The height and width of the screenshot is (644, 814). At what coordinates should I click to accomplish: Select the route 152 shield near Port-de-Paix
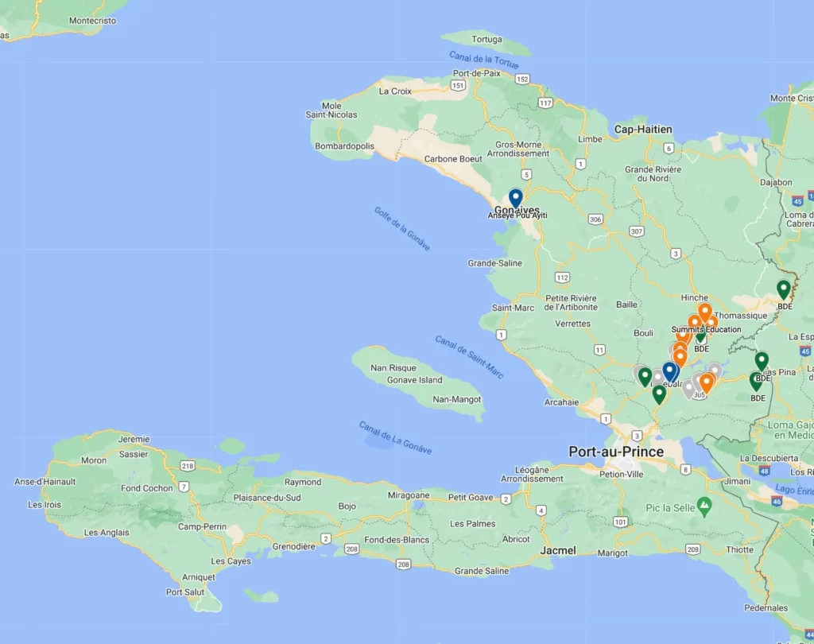tap(521, 79)
